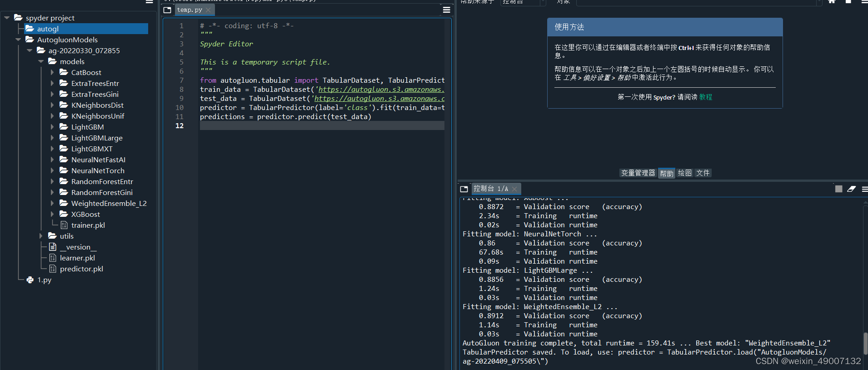Open the test_data URL on line 9
Viewport: 868px width, 370px height.
tap(379, 99)
